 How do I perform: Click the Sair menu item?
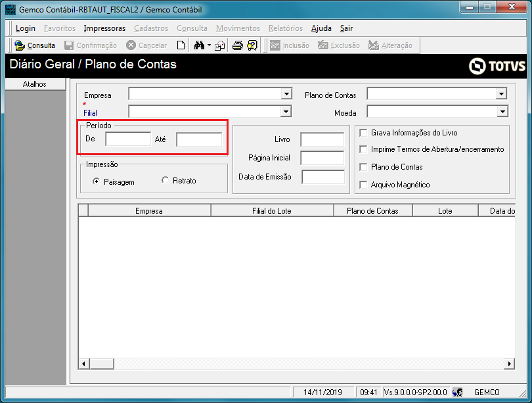346,28
